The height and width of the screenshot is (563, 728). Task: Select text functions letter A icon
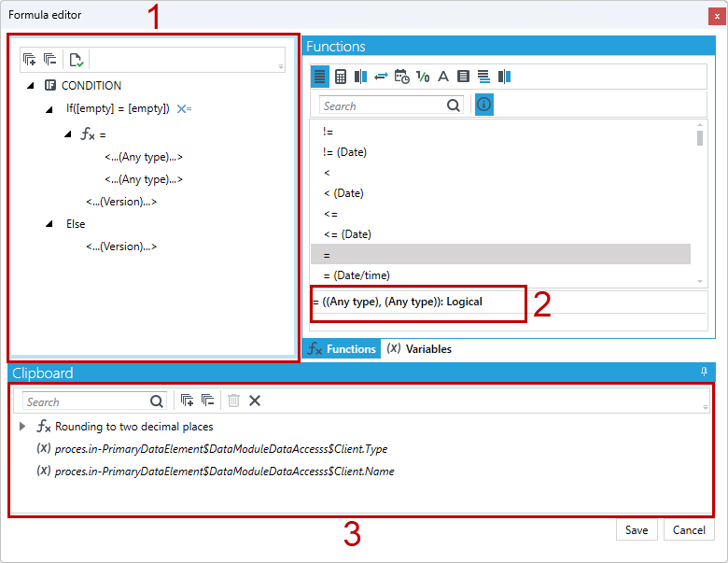[443, 77]
